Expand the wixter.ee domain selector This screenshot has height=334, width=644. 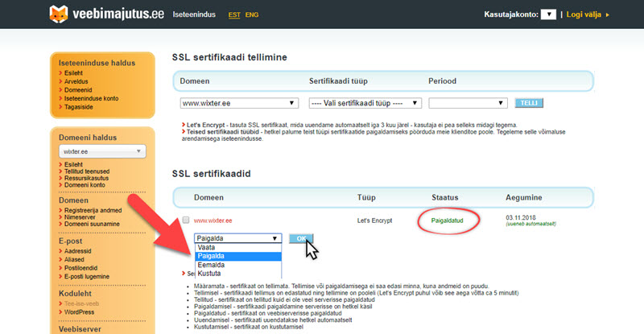click(x=102, y=151)
